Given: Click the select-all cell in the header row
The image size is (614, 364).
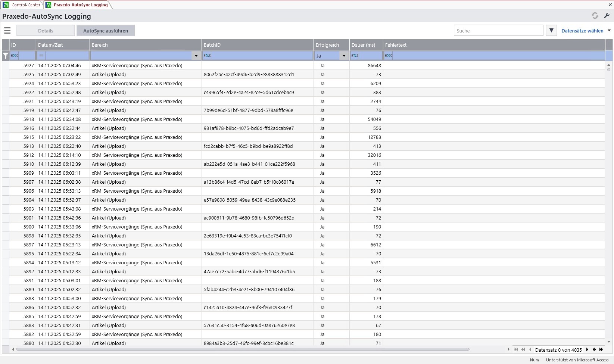Looking at the screenshot, I should [6, 45].
